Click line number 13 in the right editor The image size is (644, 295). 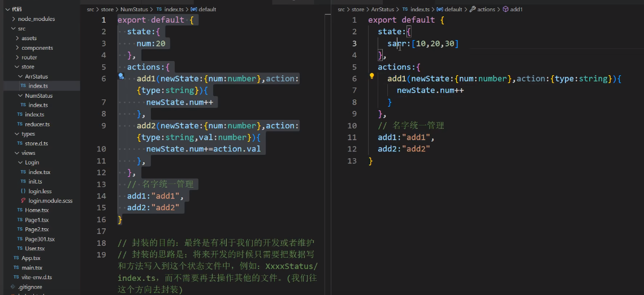click(x=352, y=160)
